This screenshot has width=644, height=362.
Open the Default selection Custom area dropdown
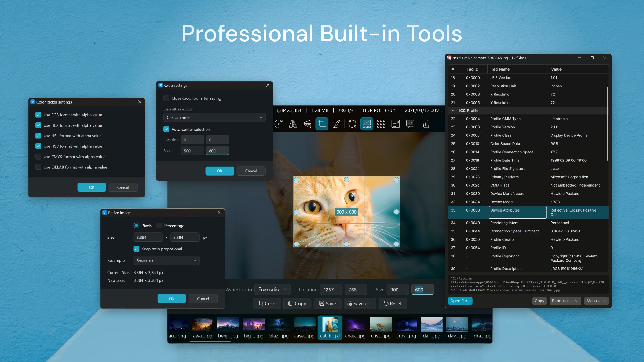tap(214, 117)
